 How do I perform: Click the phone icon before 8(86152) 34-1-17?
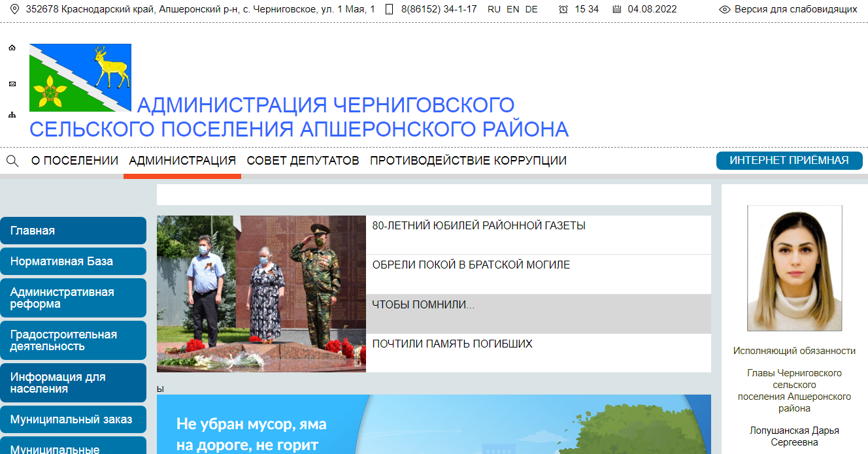click(390, 9)
